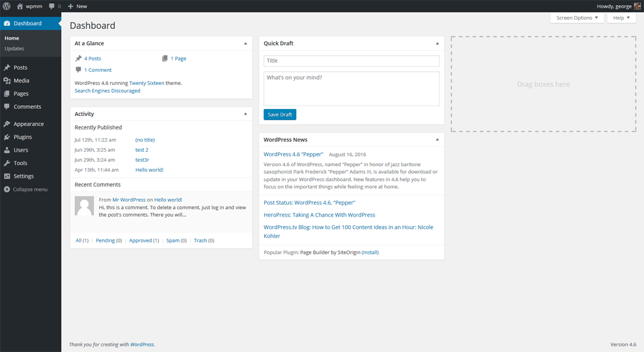The width and height of the screenshot is (644, 352).
Task: Open WordPress.tv Blog Nicole Kohler link
Action: pos(348,232)
